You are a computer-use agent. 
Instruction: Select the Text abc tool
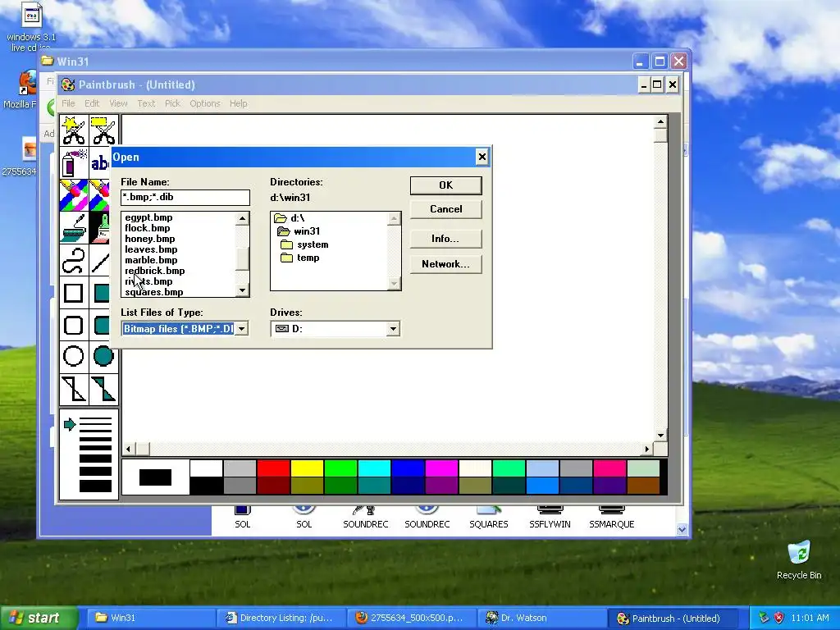coord(100,162)
